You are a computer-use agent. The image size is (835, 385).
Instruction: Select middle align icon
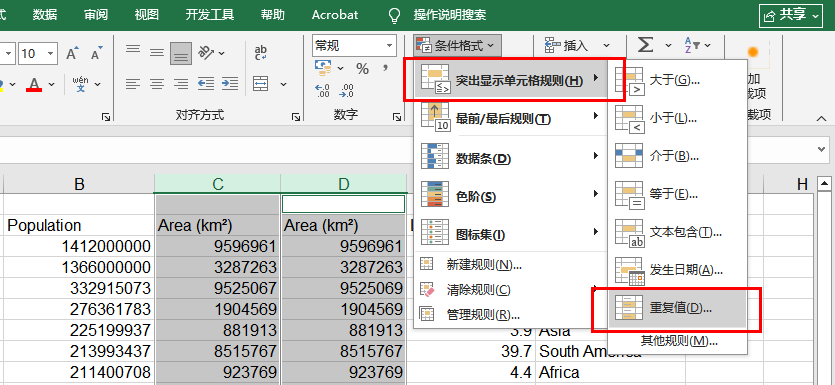(157, 53)
